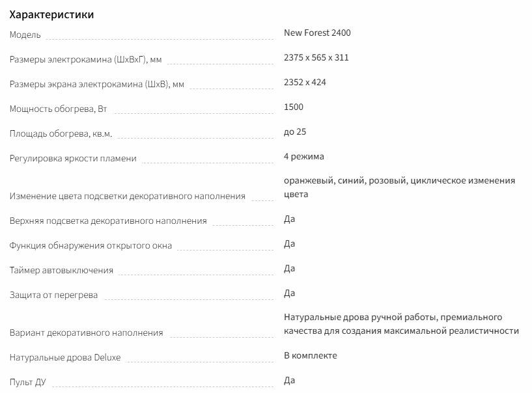Click the backlight colors value text
Screen dimensions: 532x393
(399, 187)
